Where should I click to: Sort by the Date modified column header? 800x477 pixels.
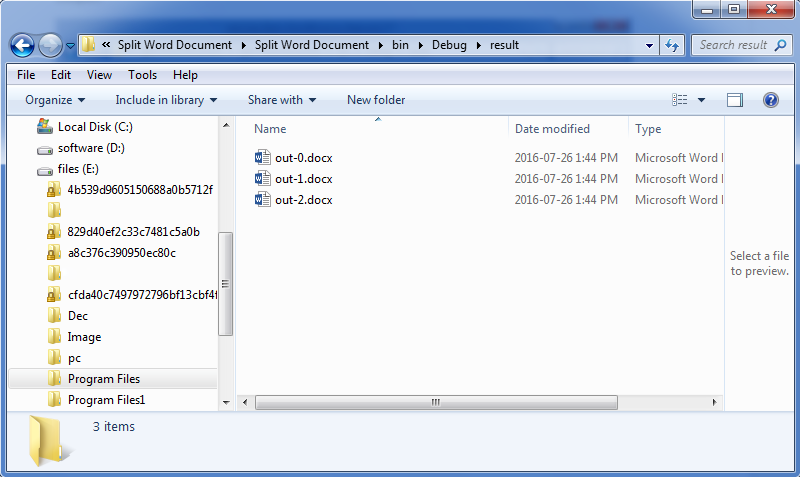coord(567,129)
